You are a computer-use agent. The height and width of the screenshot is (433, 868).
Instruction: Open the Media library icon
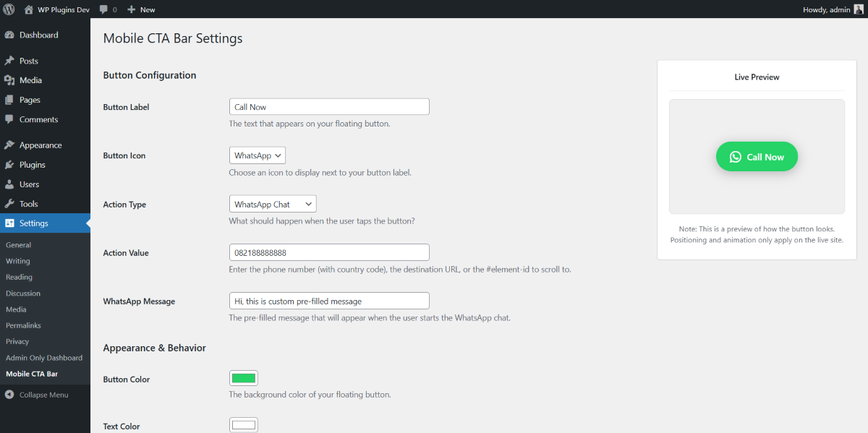pos(9,80)
